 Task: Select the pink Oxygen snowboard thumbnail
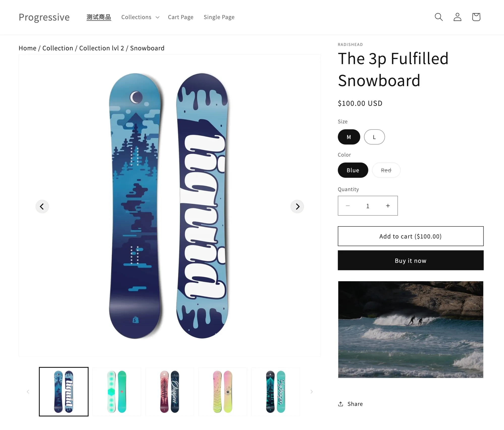point(170,391)
